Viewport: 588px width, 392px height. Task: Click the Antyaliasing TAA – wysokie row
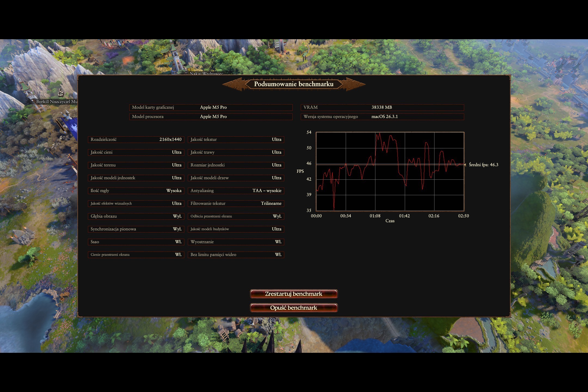pyautogui.click(x=236, y=191)
